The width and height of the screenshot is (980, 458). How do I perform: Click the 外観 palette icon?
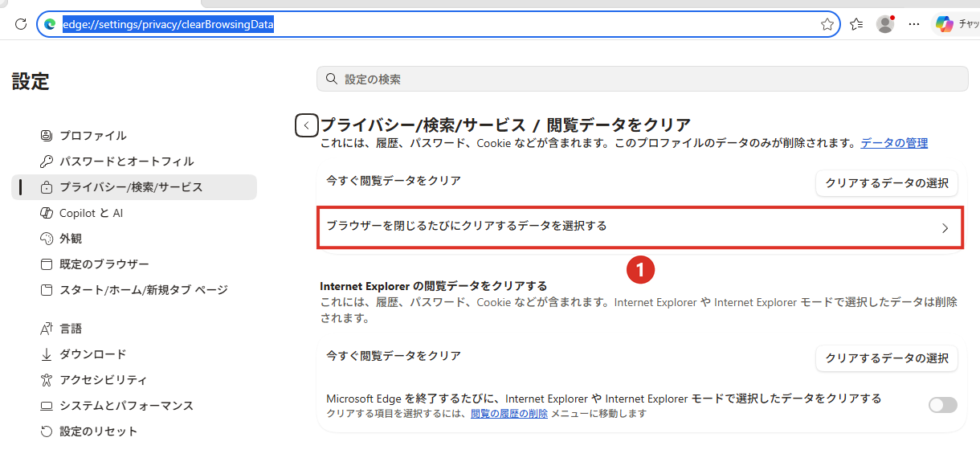click(46, 239)
